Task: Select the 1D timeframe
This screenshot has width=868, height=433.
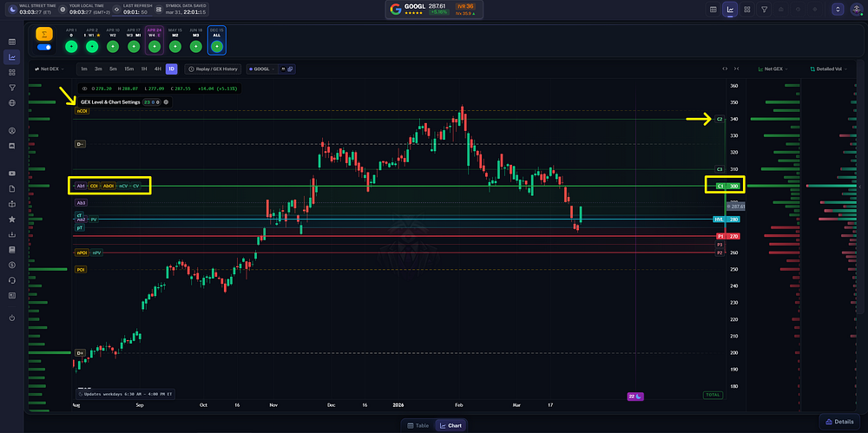Action: [x=172, y=69]
